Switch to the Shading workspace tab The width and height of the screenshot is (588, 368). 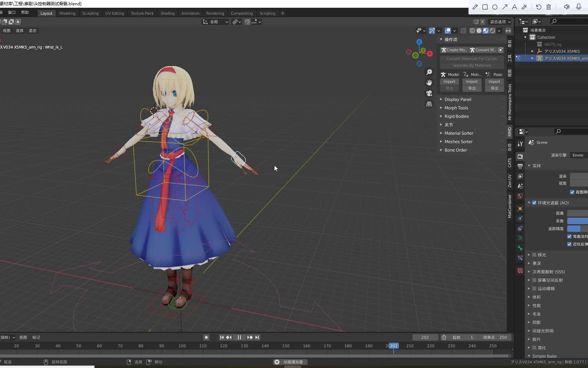click(x=167, y=13)
